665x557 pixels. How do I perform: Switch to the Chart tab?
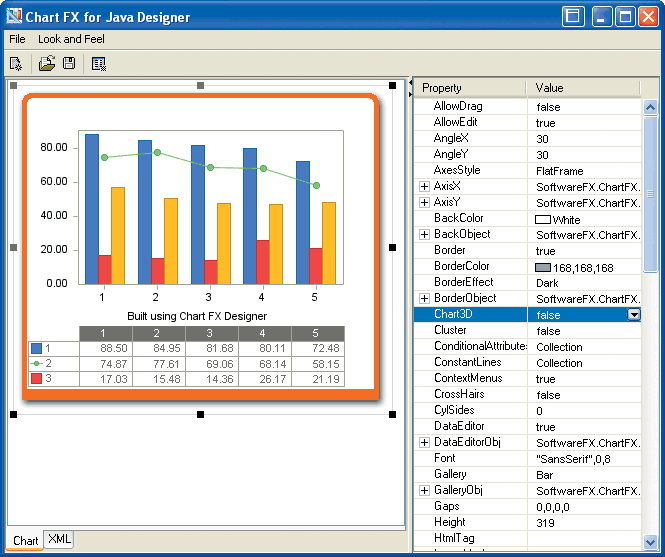pos(25,540)
